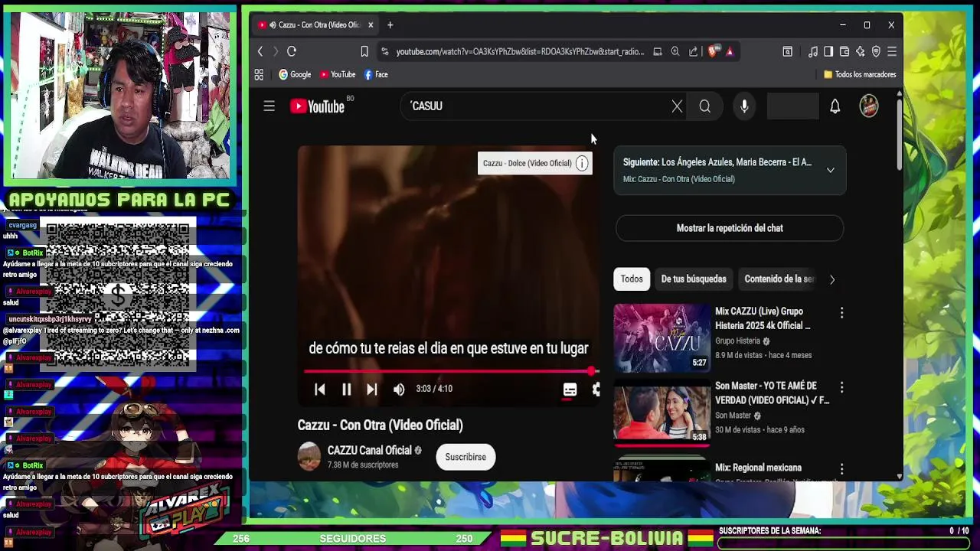980x551 pixels.
Task: Toggle the browser sidebar panel icon
Action: tap(828, 51)
